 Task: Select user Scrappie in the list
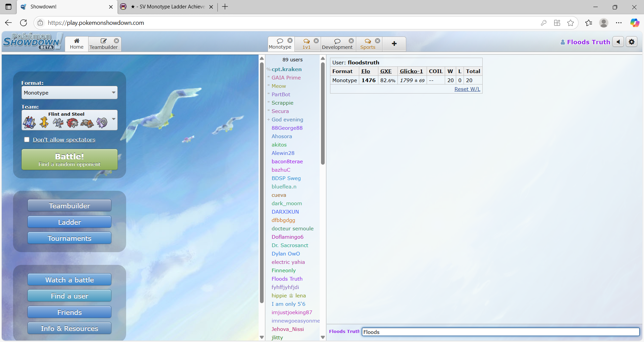(282, 103)
